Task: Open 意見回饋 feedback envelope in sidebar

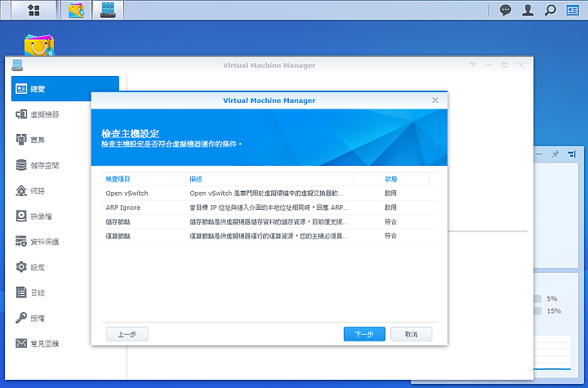Action: pos(38,343)
